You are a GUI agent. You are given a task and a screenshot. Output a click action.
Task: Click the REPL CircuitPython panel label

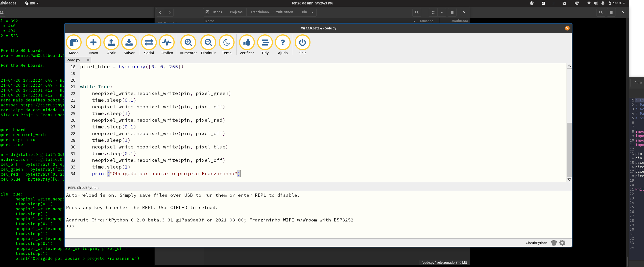tap(83, 188)
